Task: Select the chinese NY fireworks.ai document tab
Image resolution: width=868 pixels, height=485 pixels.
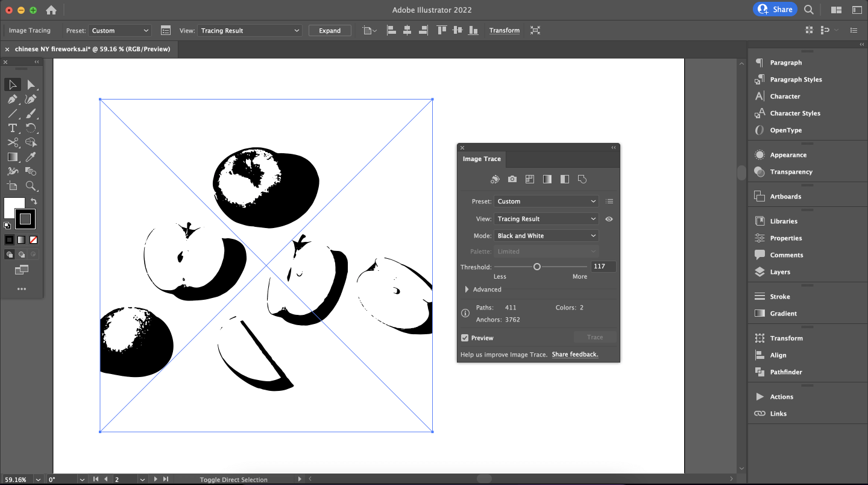Action: [92, 49]
